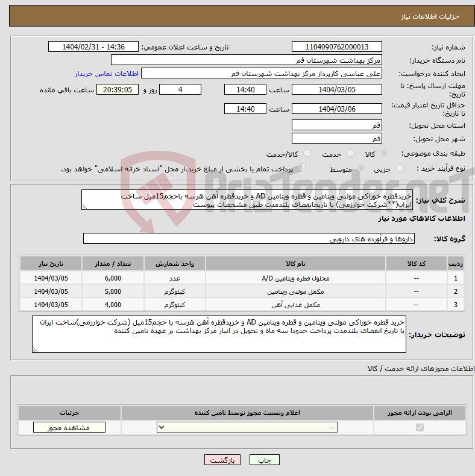This screenshot has height=476, width=475.
Task: Click the تاریخ نیاز column header
Action: click(51, 264)
